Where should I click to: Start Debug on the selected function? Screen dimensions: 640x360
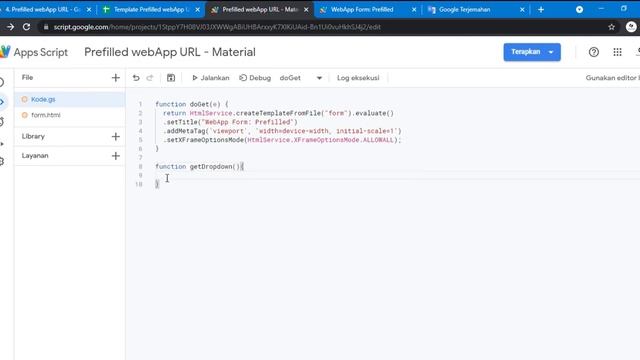click(x=255, y=78)
